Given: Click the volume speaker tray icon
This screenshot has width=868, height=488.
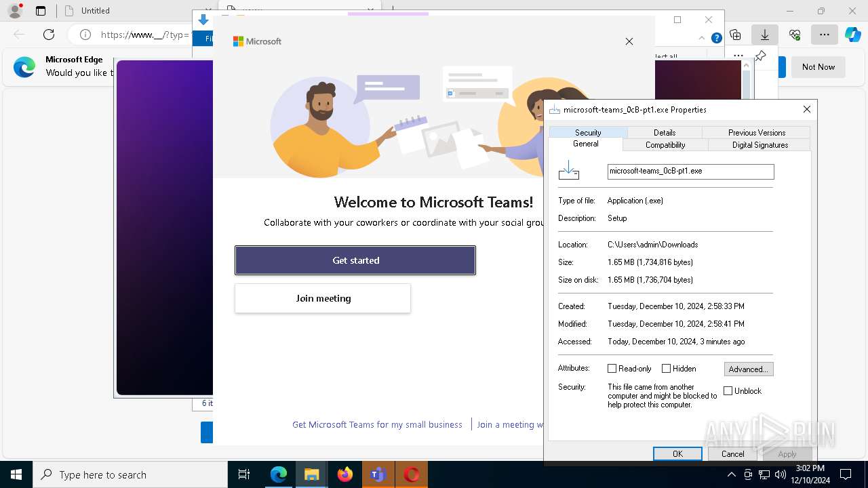Looking at the screenshot, I should pos(781,475).
